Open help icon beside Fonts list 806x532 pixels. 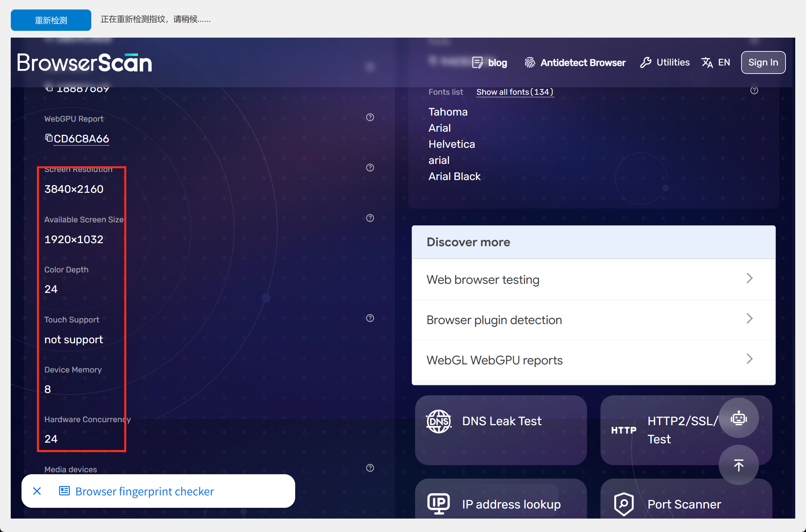point(754,91)
